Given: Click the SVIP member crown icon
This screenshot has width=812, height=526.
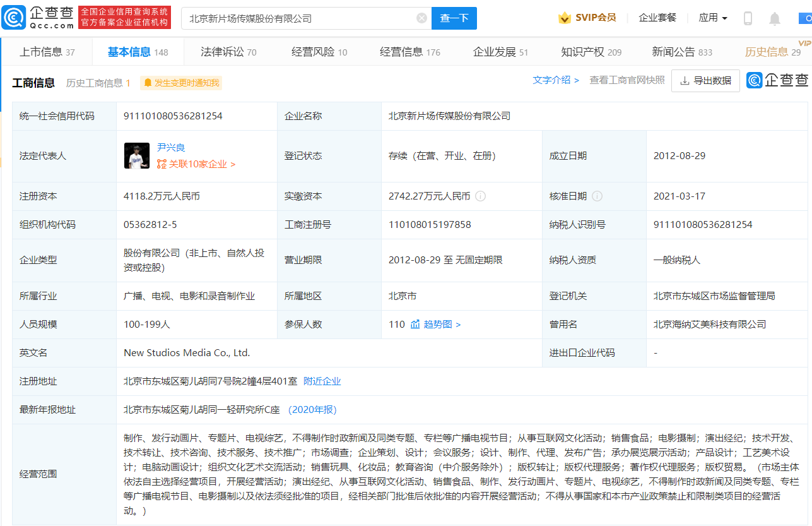Looking at the screenshot, I should coord(564,18).
